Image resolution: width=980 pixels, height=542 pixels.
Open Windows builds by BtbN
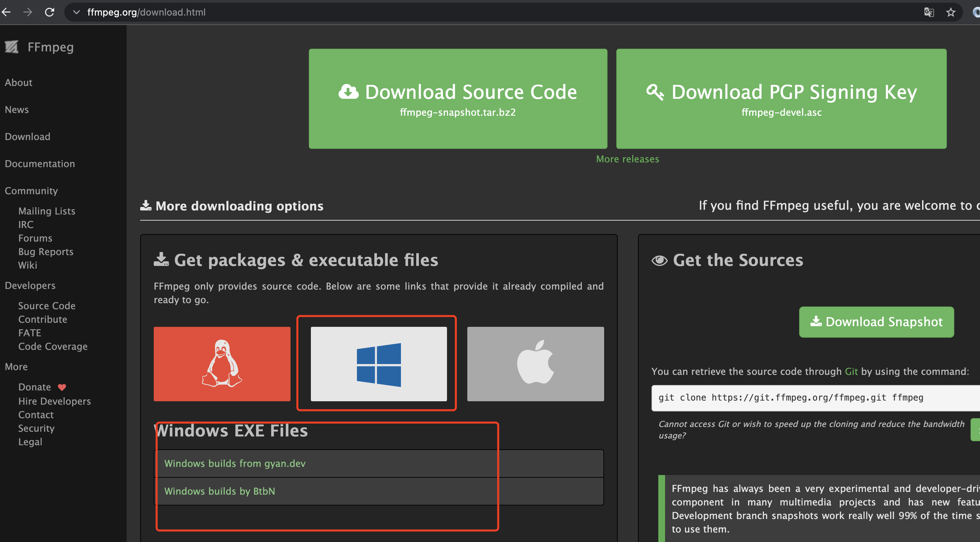[x=219, y=491]
